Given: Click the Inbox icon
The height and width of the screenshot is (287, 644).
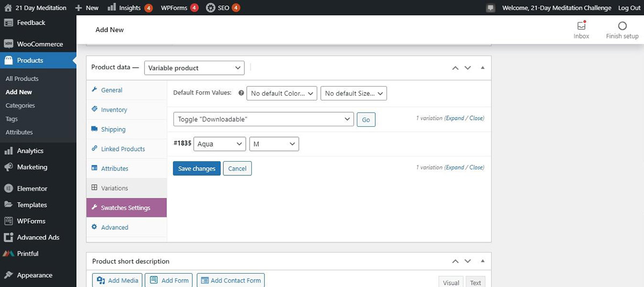Looking at the screenshot, I should tap(581, 26).
